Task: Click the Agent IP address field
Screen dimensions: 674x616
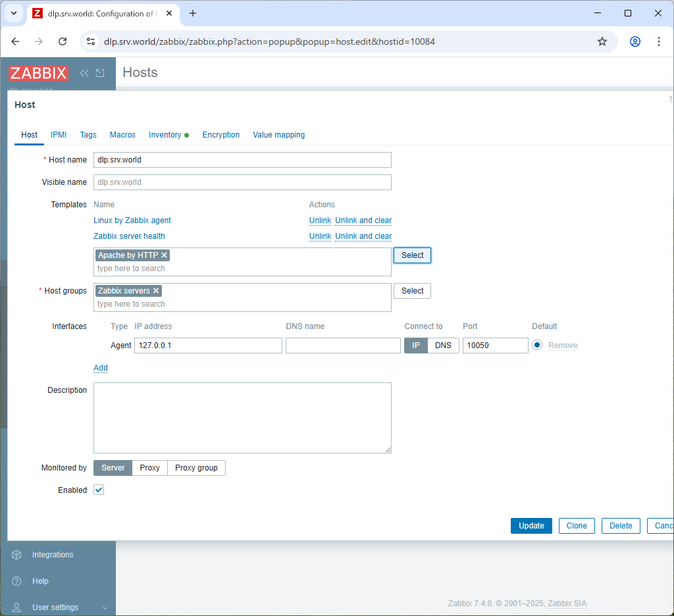Action: (x=208, y=346)
